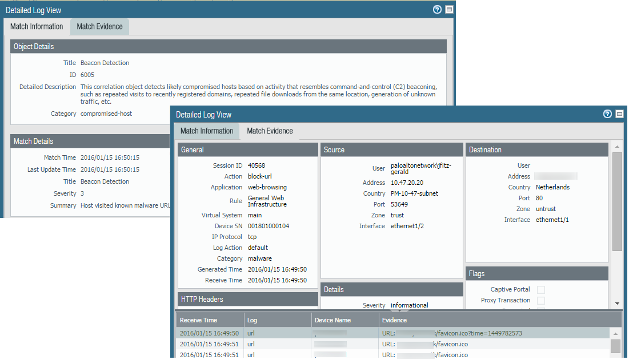Click the window icon in front log view
The image size is (633, 364).
[x=620, y=114]
